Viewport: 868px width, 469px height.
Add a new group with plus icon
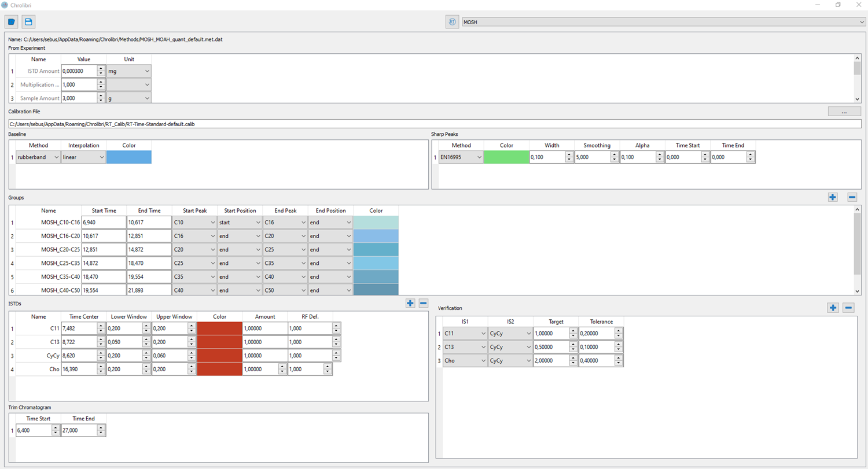(833, 197)
